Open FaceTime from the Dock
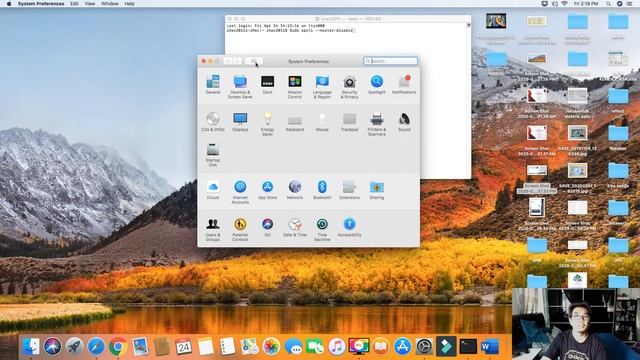Screen dimensions: 640x360 pos(315,347)
